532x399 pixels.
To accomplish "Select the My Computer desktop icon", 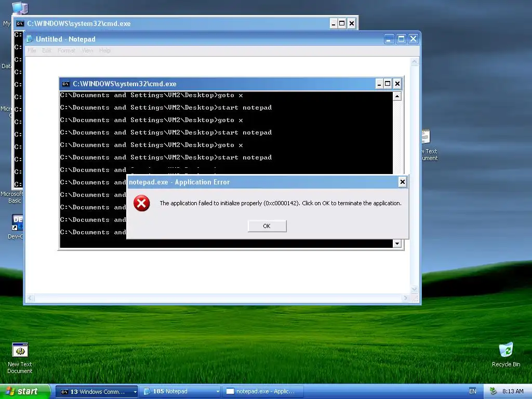I will pos(20,7).
